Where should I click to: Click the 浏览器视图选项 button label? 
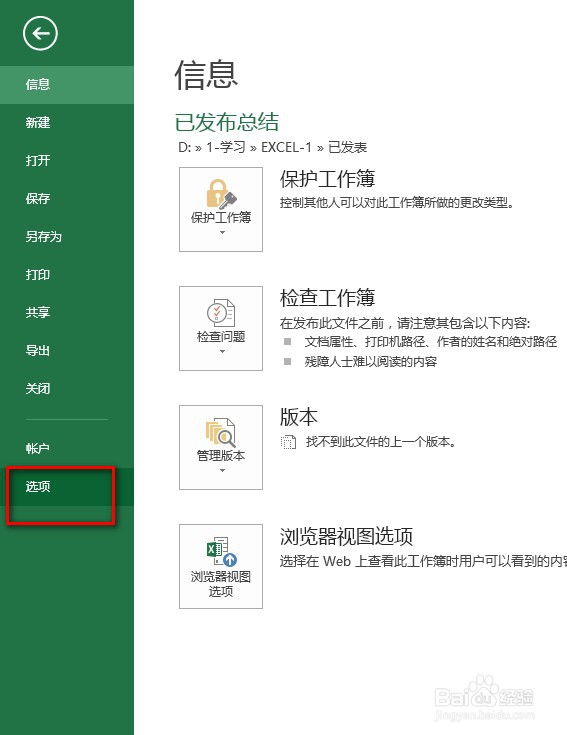[221, 584]
